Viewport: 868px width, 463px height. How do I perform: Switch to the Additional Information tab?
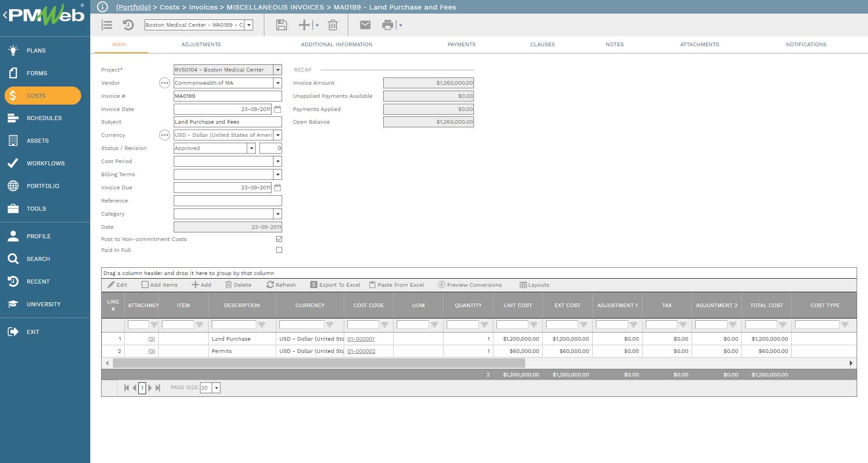tap(336, 44)
